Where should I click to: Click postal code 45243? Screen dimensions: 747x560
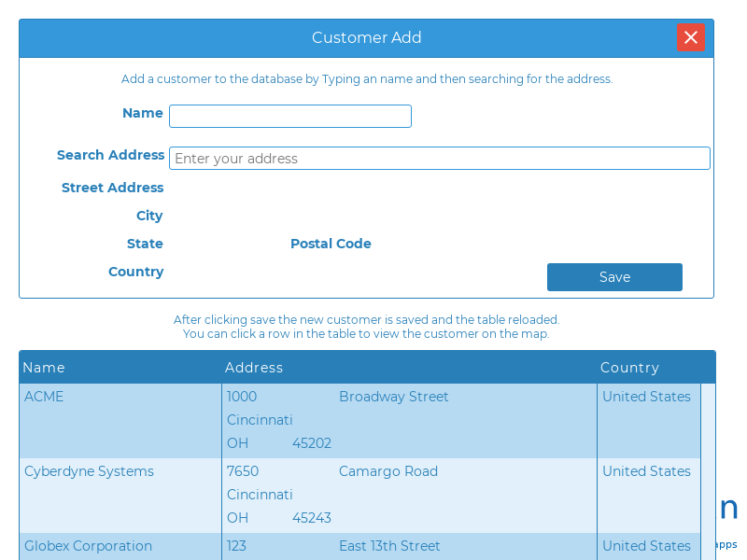click(312, 518)
